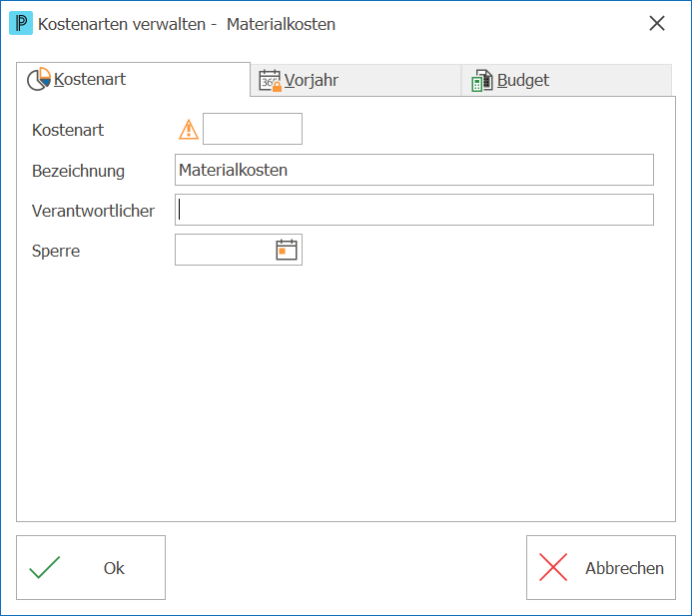
Task: Open the Budget tab
Action: [x=566, y=80]
